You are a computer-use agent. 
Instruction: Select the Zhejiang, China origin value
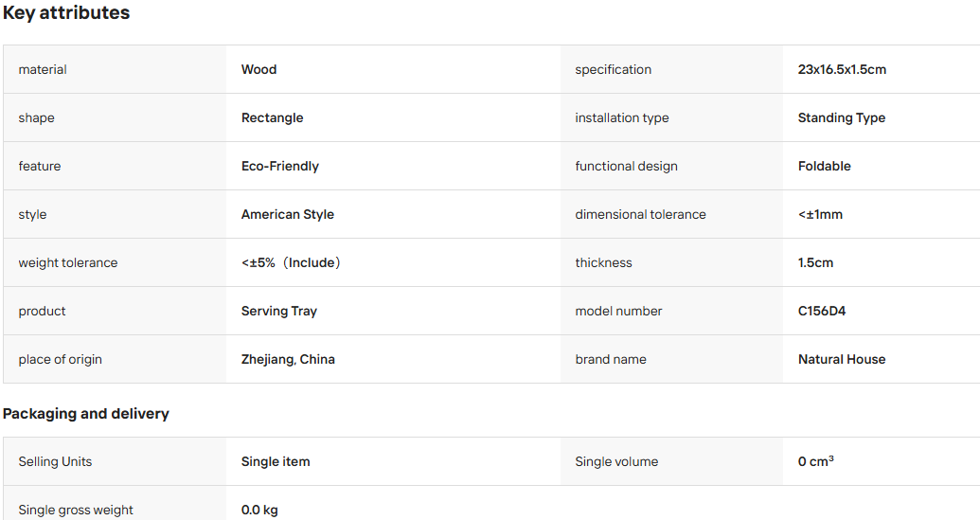click(288, 359)
